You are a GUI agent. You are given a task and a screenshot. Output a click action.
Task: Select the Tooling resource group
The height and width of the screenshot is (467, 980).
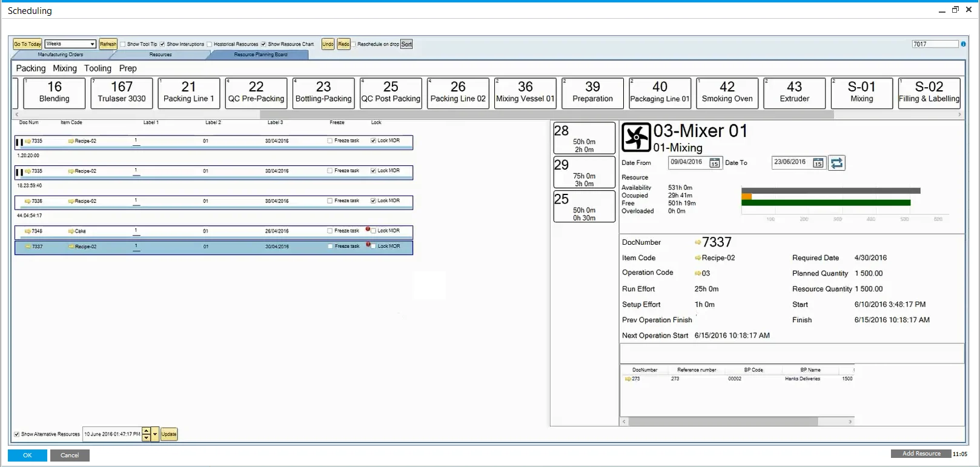point(98,68)
